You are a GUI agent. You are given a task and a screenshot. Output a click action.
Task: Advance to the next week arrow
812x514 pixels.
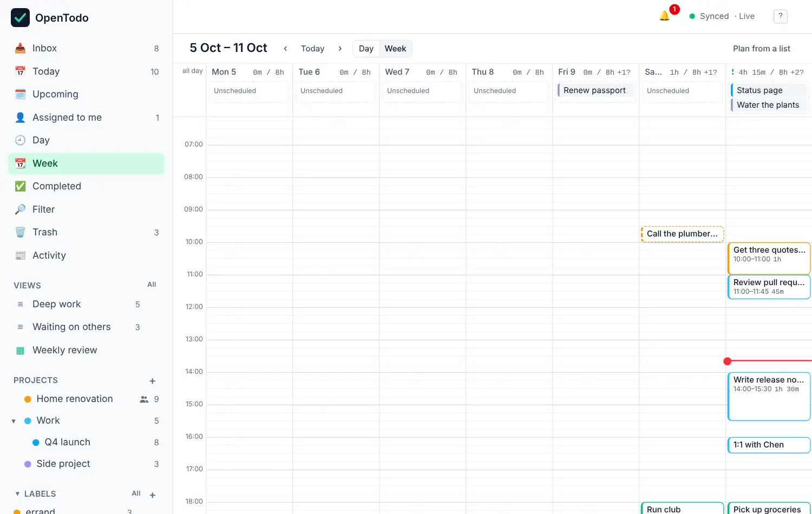[340, 49]
